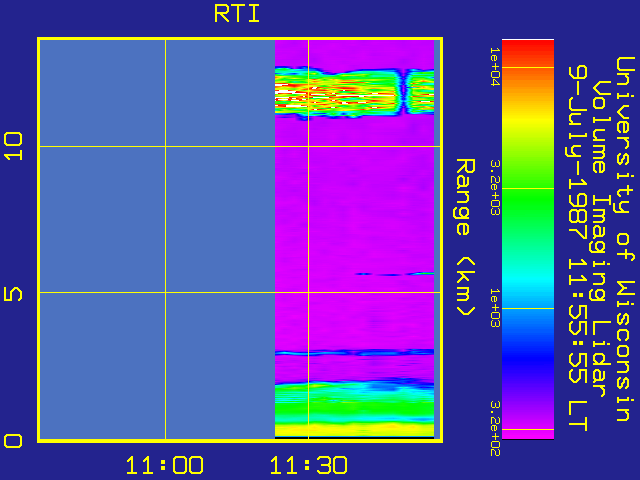Click the University of Wisconsin text
Viewport: 640px width, 480px height.
tap(624, 239)
